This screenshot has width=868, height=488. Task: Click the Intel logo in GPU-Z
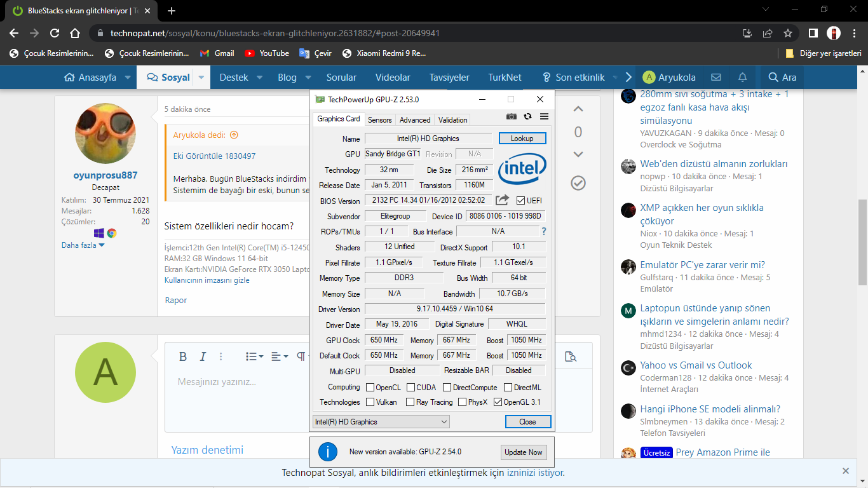point(522,170)
